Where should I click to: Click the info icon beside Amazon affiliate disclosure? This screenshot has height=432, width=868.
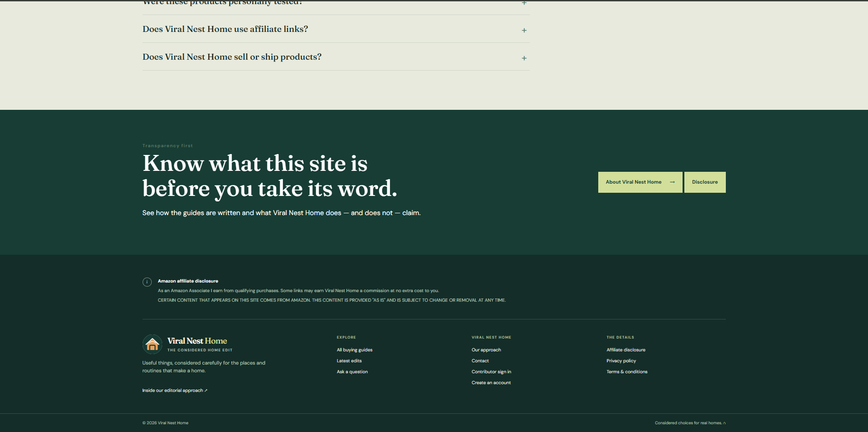147,282
